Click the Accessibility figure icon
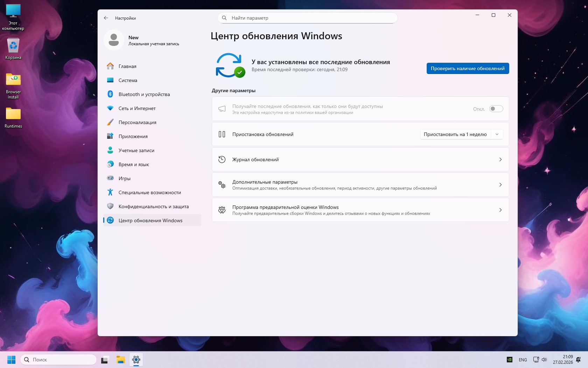This screenshot has width=588, height=368. click(110, 192)
